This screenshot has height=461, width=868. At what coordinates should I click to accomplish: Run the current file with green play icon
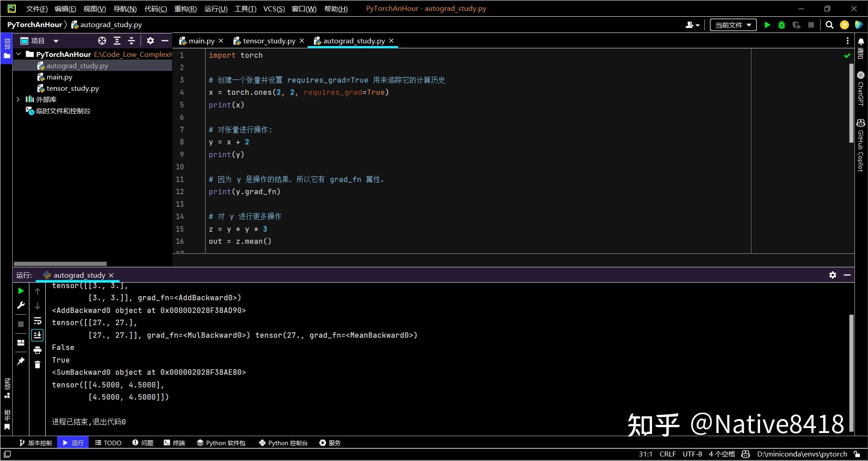(767, 25)
